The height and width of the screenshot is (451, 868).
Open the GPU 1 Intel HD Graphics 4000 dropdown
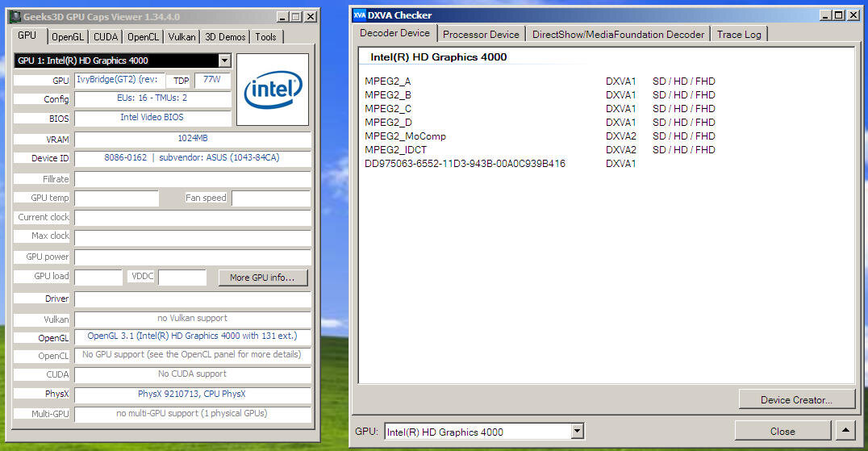coord(224,61)
